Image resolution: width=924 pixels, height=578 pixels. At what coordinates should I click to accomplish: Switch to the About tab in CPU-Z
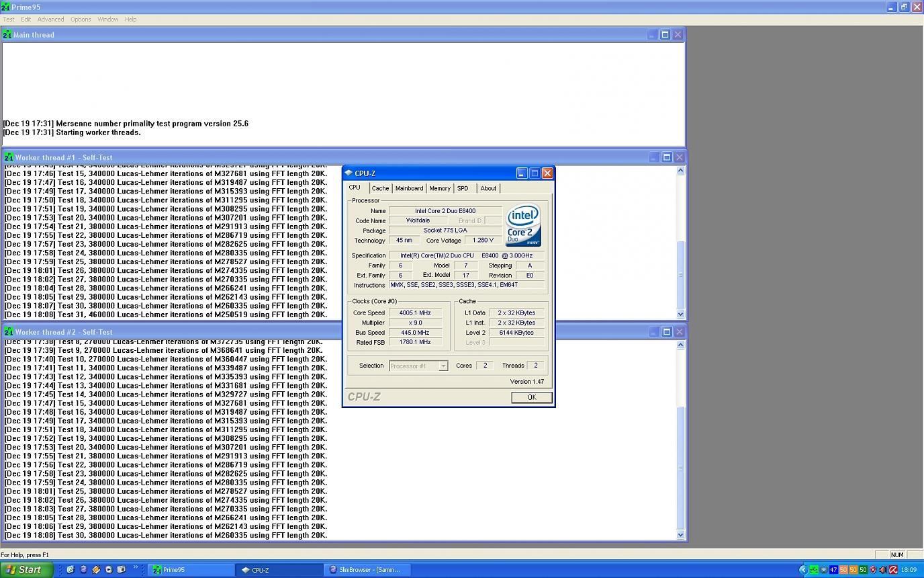pos(488,188)
